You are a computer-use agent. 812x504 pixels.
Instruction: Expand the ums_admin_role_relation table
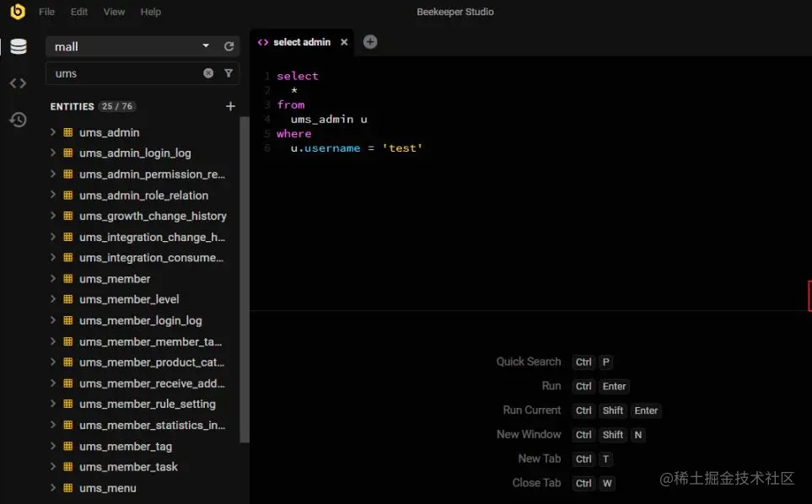(53, 195)
